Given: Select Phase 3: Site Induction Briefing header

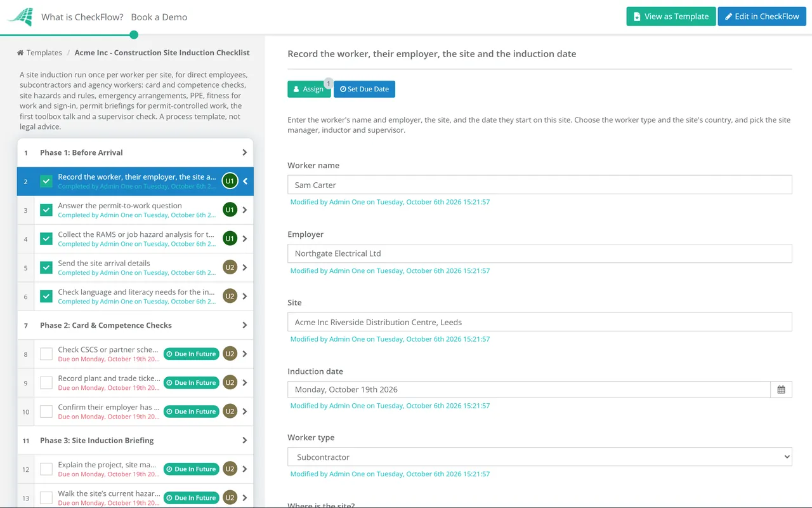Looking at the screenshot, I should pyautogui.click(x=135, y=440).
